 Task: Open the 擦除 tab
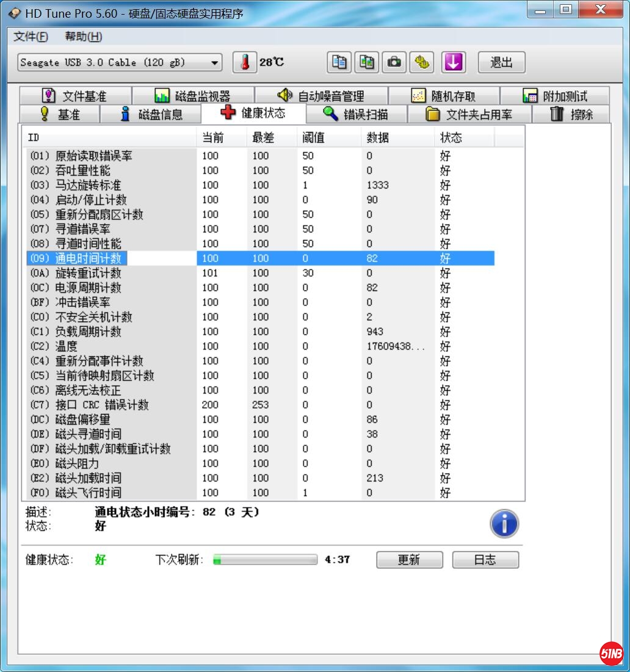click(571, 114)
